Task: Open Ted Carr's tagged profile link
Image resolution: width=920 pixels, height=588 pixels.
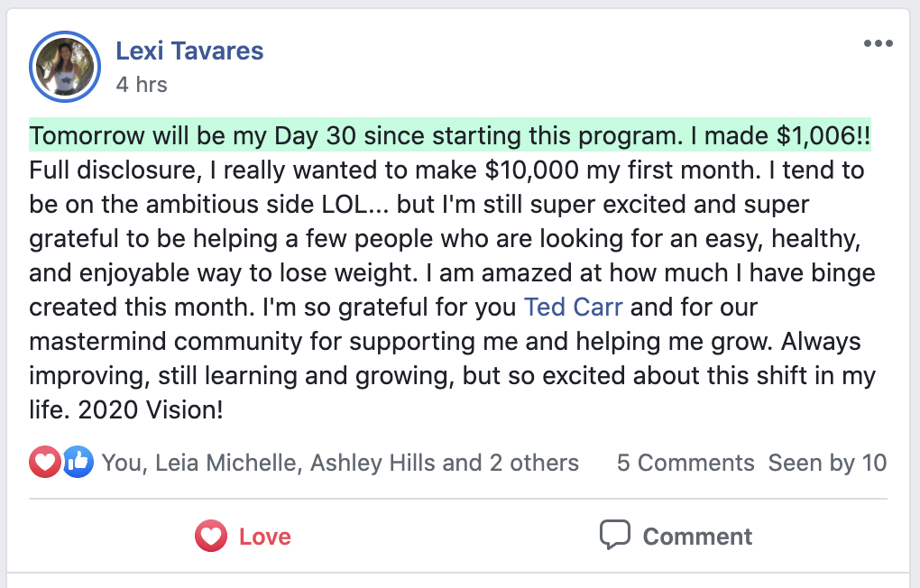Action: [x=573, y=307]
